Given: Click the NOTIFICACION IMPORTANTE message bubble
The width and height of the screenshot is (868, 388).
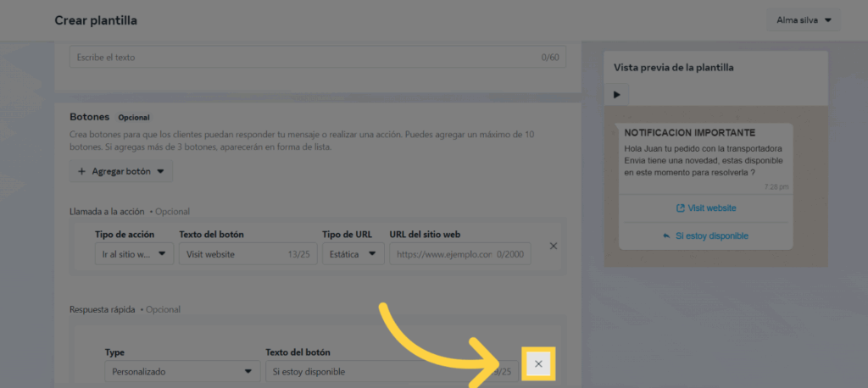Looking at the screenshot, I should pos(704,154).
